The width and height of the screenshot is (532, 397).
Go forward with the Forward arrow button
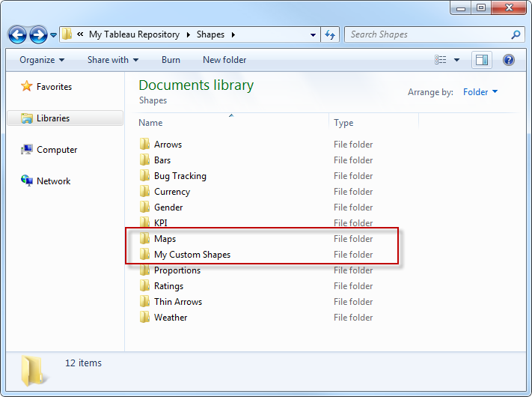point(38,34)
